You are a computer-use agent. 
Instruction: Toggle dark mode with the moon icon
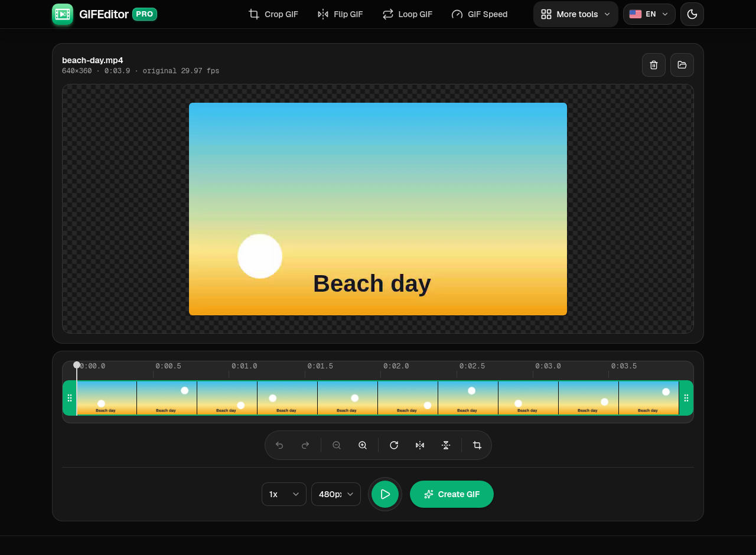click(692, 14)
